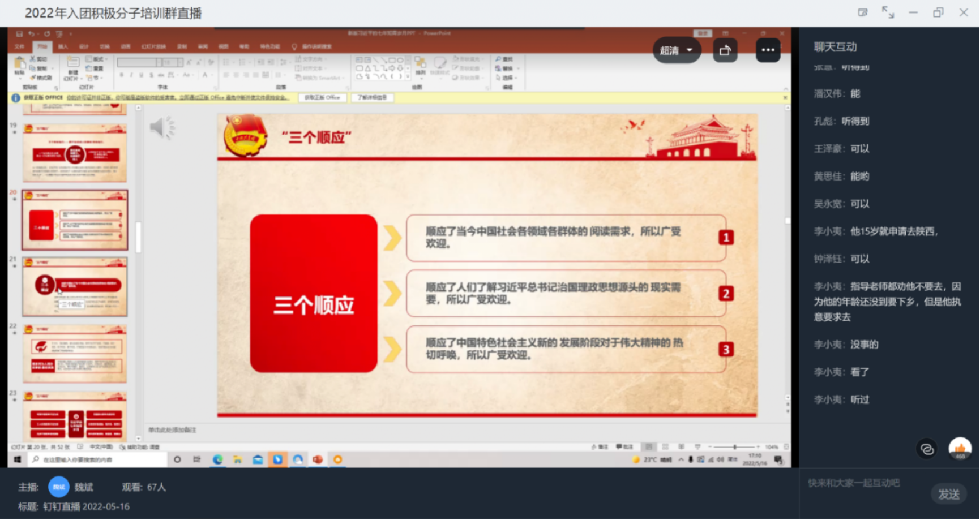
Task: Open the three-dot more options menu
Action: [768, 50]
